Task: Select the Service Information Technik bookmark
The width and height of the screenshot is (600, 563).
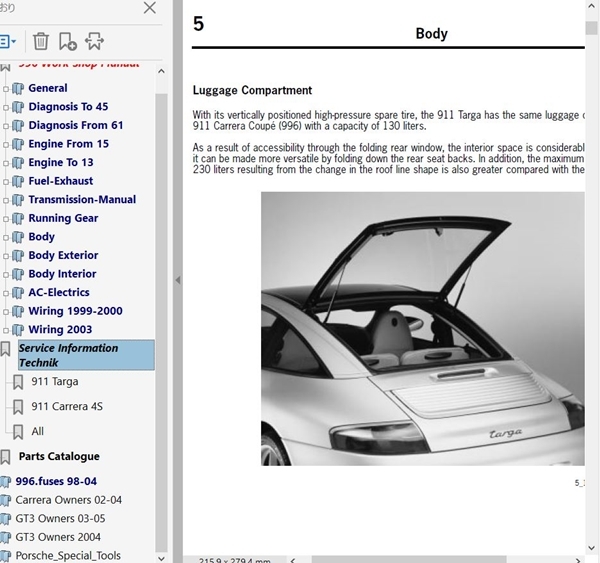Action: point(86,355)
